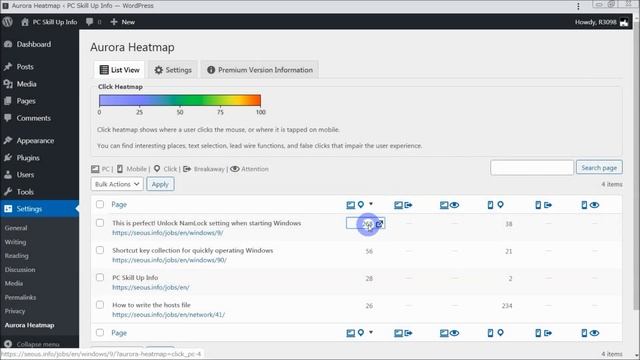Open seous.info/jobs/en/ URL link
Screen dimensions: 640x360
point(151,288)
